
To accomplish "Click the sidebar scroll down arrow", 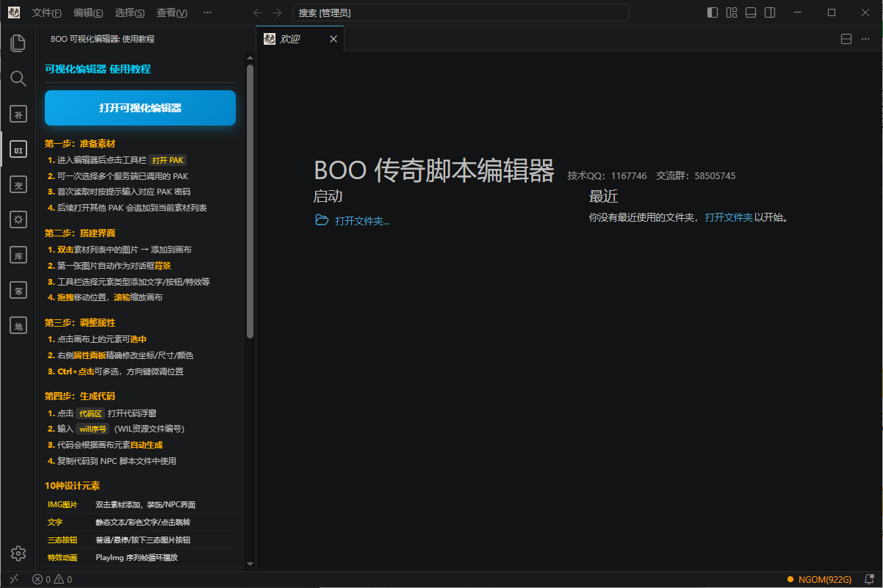I will coord(250,564).
